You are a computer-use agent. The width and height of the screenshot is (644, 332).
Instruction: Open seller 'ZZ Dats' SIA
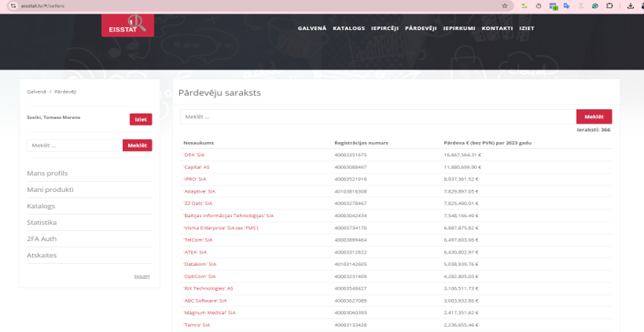(198, 204)
